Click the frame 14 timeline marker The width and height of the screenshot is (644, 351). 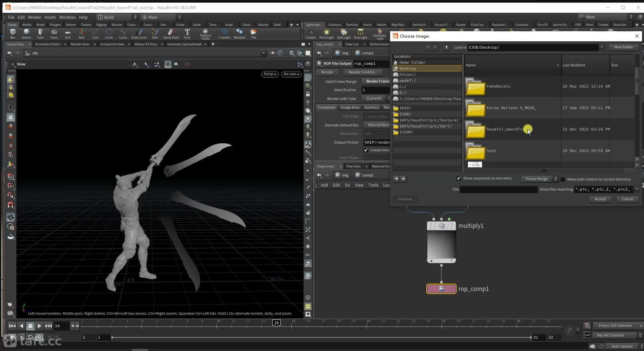276,323
